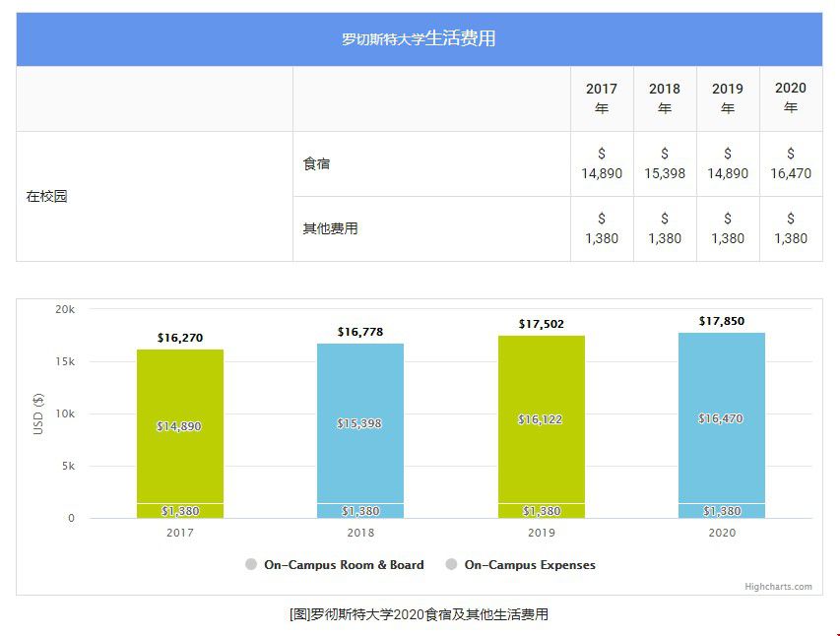The height and width of the screenshot is (636, 840).
Task: Select the 其他费用 cell $1,380 under 2017年
Action: point(602,228)
